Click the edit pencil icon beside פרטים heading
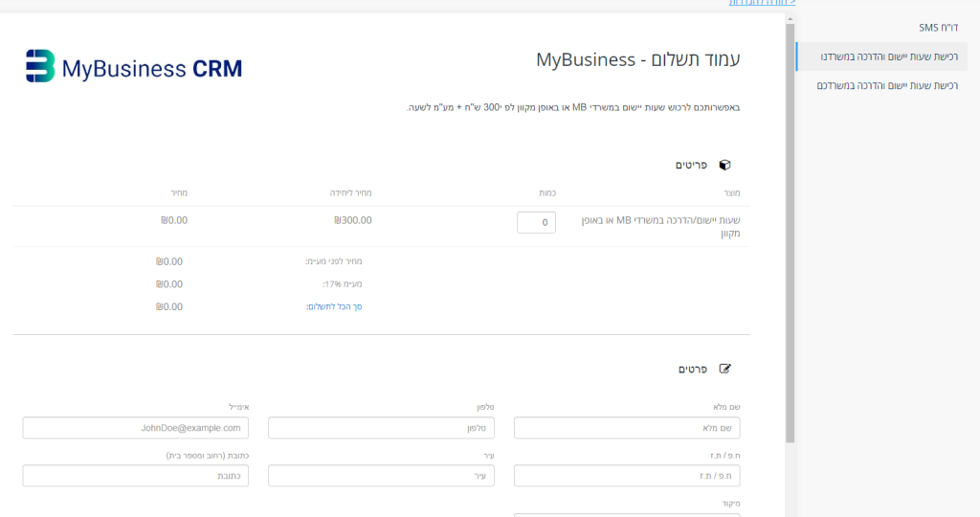This screenshot has height=517, width=980. tap(725, 369)
